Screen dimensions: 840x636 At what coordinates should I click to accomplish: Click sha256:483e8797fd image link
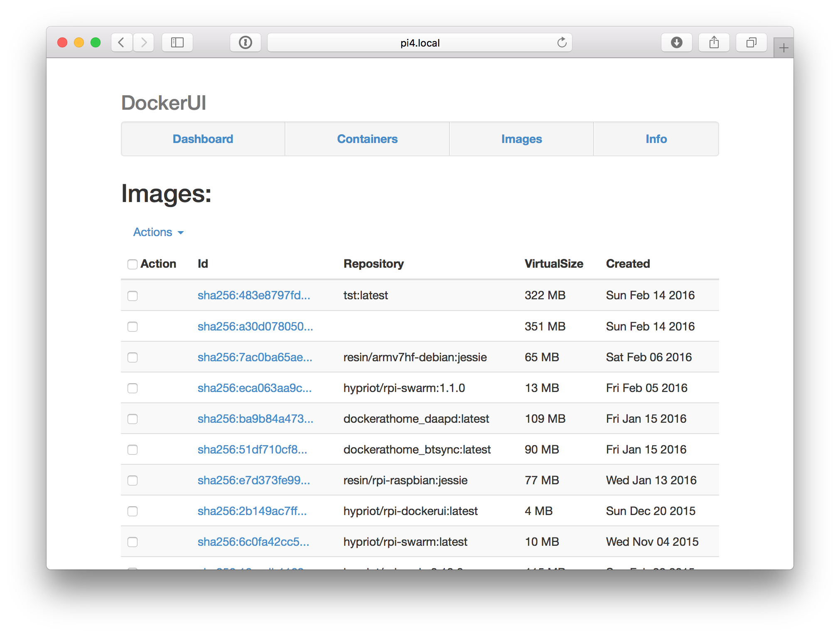tap(254, 295)
